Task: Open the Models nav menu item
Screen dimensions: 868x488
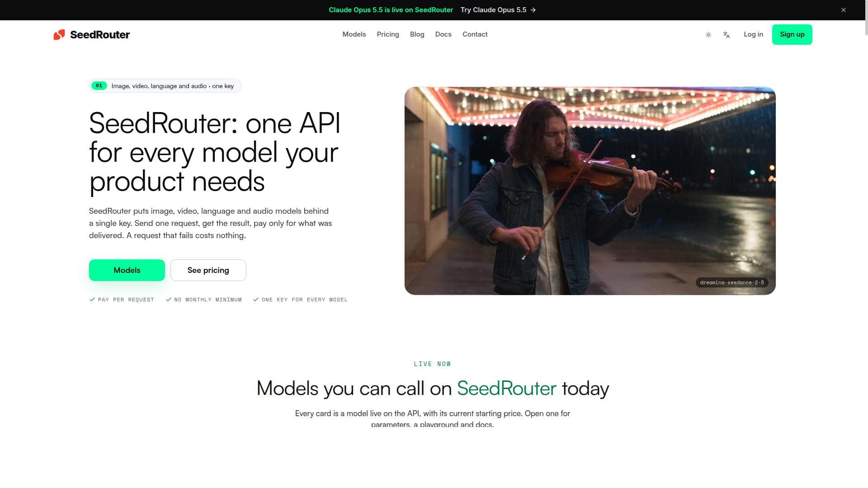Action: [x=354, y=34]
